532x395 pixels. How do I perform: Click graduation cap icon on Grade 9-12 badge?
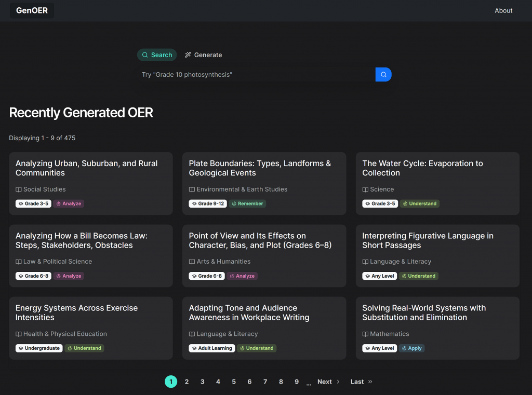pos(194,204)
